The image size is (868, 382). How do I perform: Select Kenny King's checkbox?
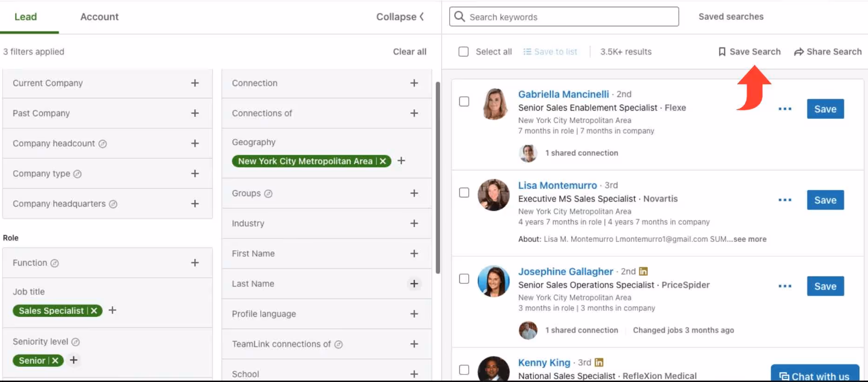click(464, 370)
